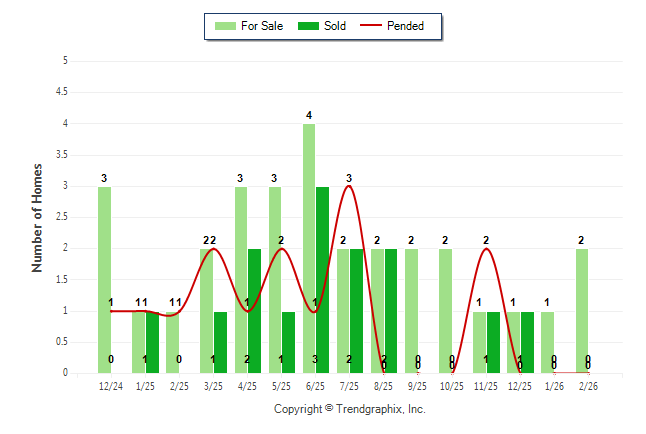Screen dimensions: 646x434
Task: Click the Pended line peak at 11/25
Action: click(x=486, y=249)
